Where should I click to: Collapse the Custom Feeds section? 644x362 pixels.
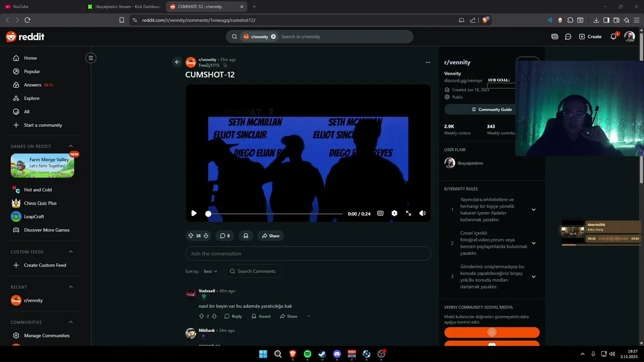tap(70, 252)
